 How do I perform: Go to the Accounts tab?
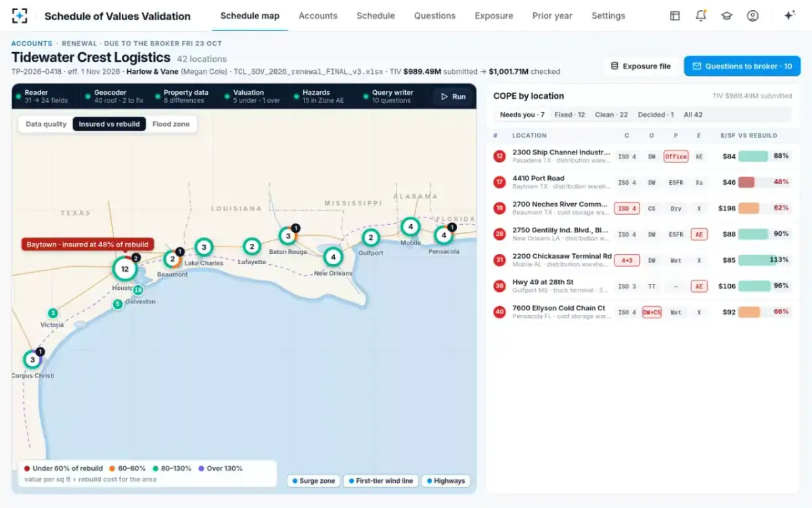[318, 16]
